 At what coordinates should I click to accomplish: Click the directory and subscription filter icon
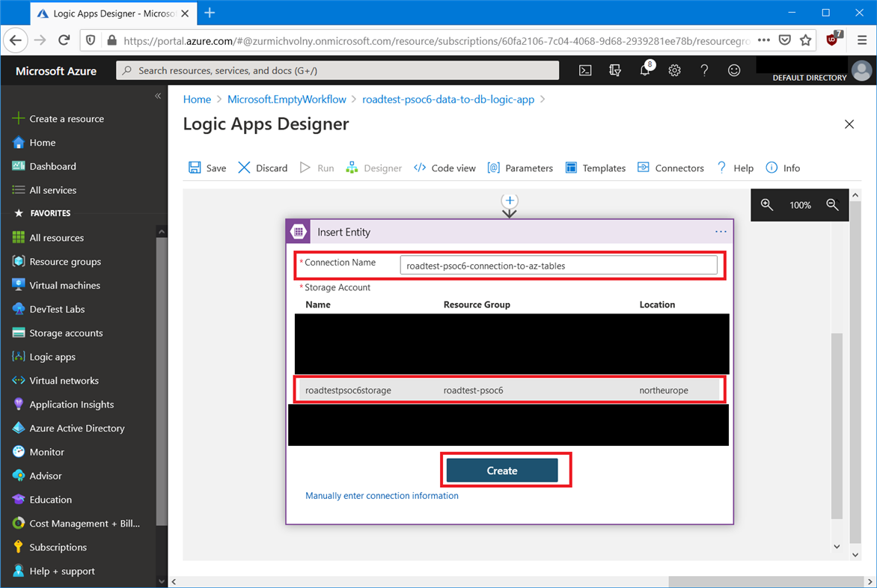click(615, 70)
